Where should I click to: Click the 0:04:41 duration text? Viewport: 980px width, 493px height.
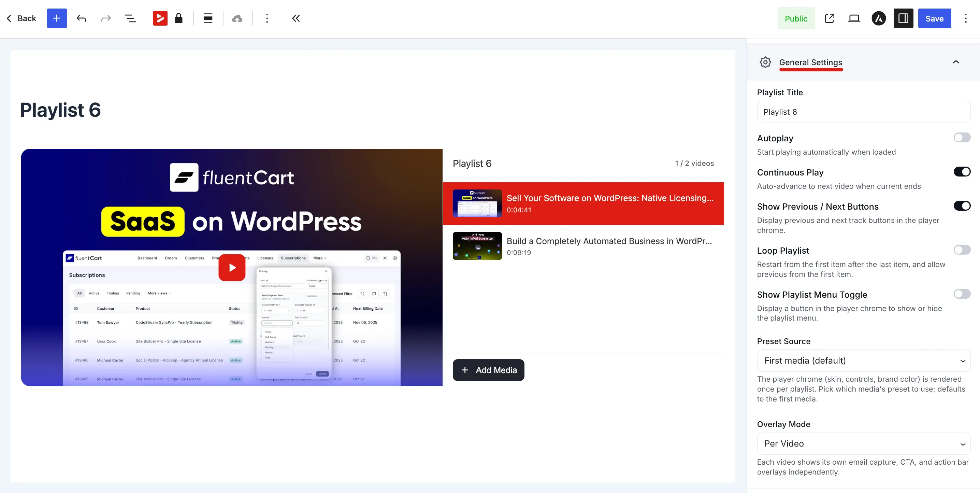(519, 210)
